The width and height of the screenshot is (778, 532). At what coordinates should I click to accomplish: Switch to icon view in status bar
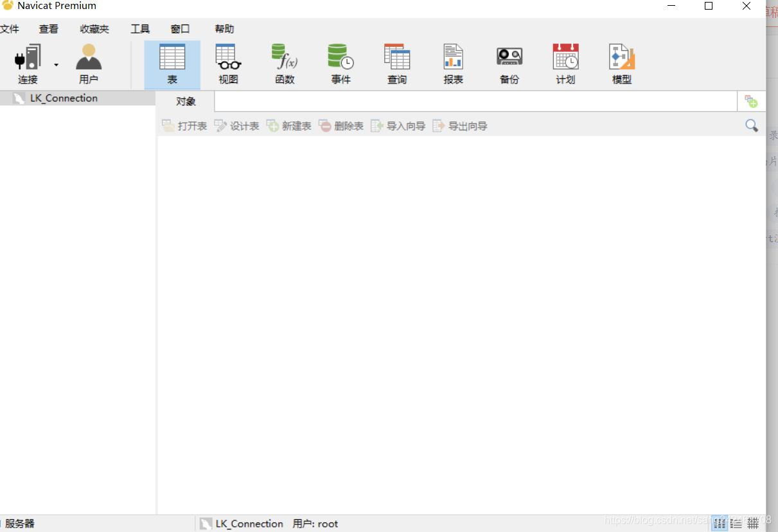coord(720,524)
